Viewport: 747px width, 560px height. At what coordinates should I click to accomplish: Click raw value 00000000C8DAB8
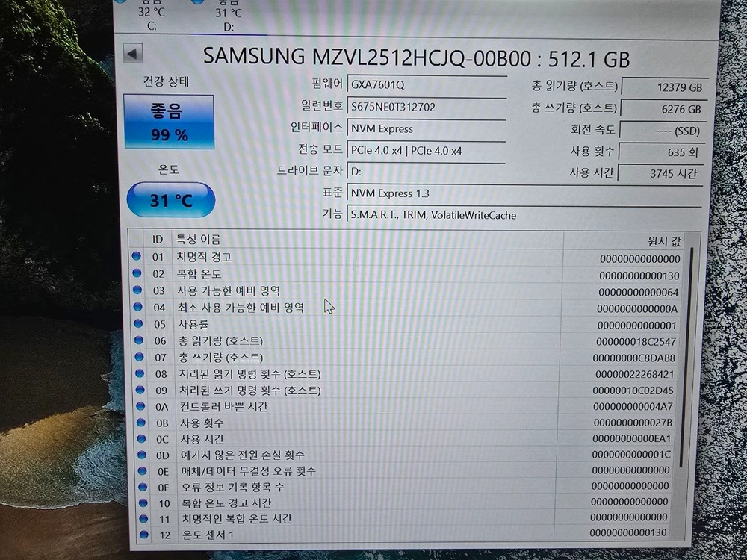coord(634,358)
